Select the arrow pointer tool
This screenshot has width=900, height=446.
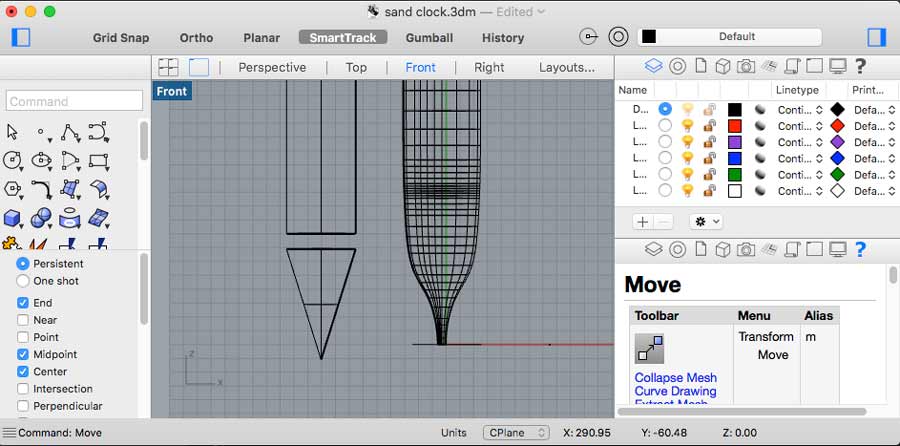(x=13, y=132)
